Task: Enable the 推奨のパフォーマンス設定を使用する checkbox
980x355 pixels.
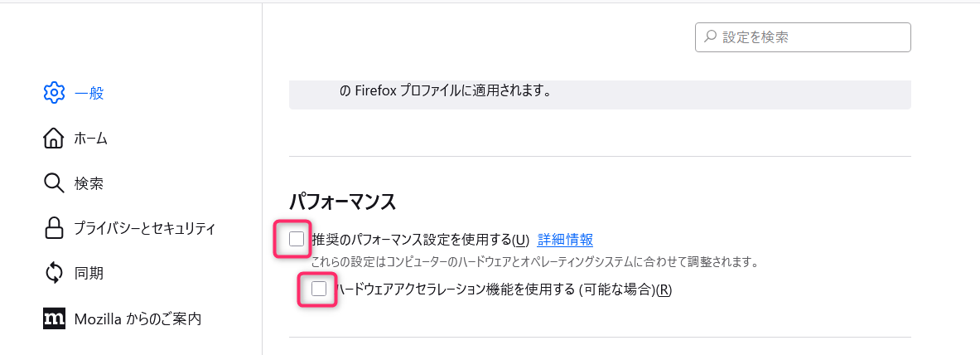Action: (x=297, y=240)
